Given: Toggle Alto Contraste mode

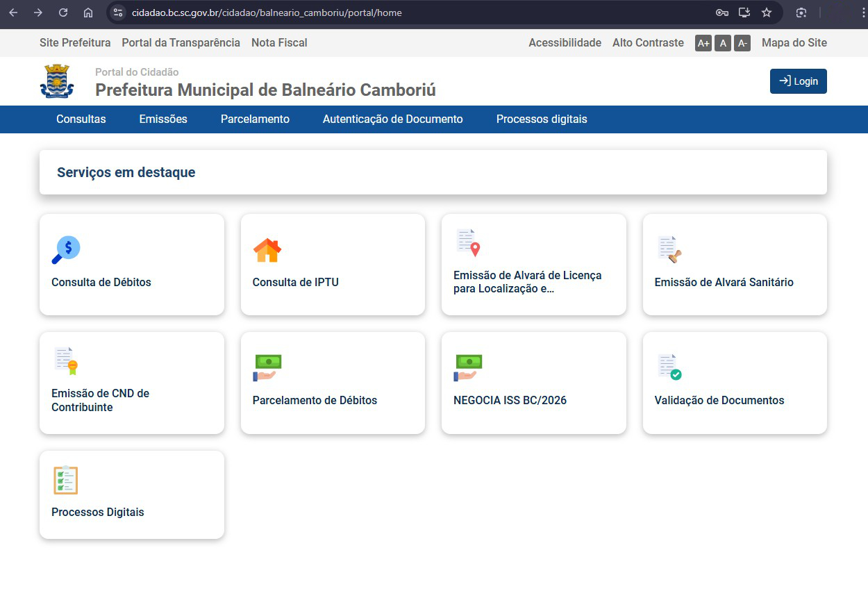Looking at the screenshot, I should click(x=648, y=43).
